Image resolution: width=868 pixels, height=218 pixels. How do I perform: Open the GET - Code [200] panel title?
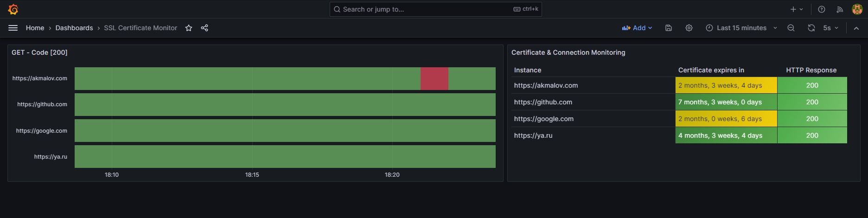[39, 52]
